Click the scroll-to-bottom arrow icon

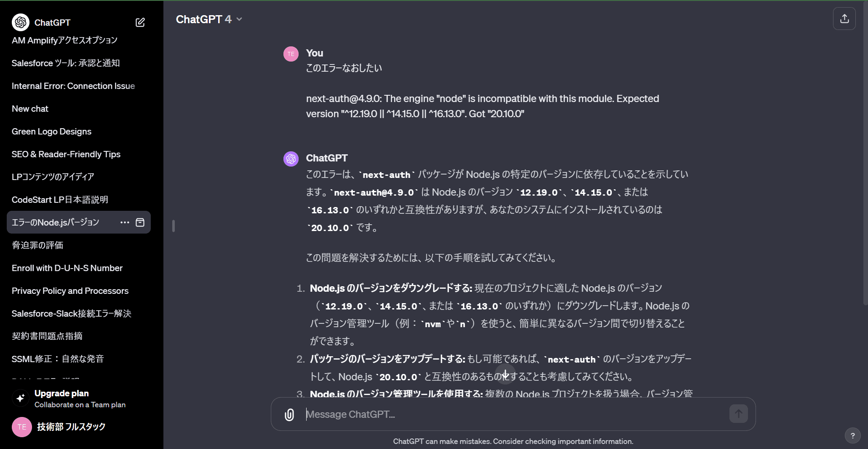(505, 374)
